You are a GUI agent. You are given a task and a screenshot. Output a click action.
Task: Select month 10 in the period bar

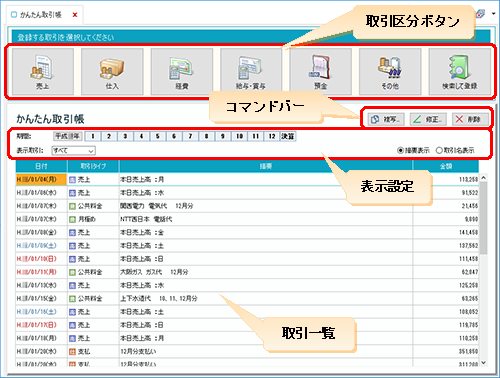(239, 136)
